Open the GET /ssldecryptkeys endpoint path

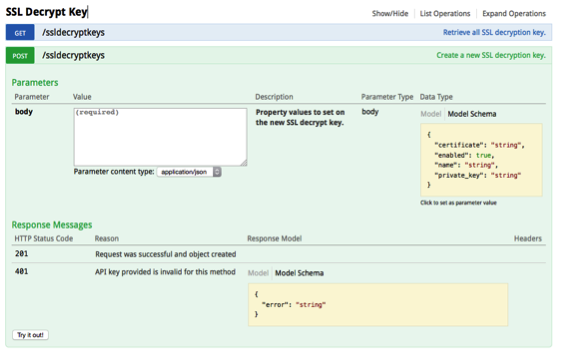[x=73, y=32]
